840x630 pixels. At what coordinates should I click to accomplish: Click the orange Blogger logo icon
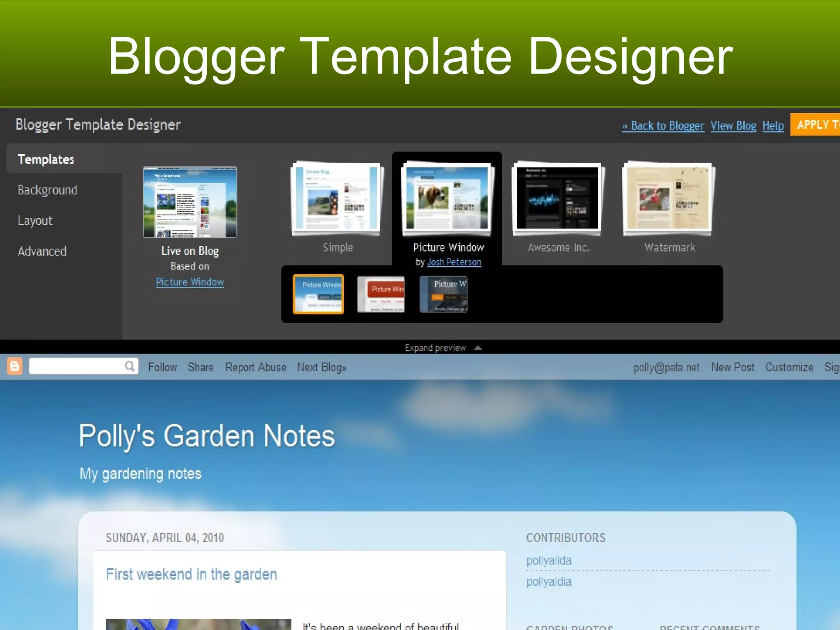point(15,366)
